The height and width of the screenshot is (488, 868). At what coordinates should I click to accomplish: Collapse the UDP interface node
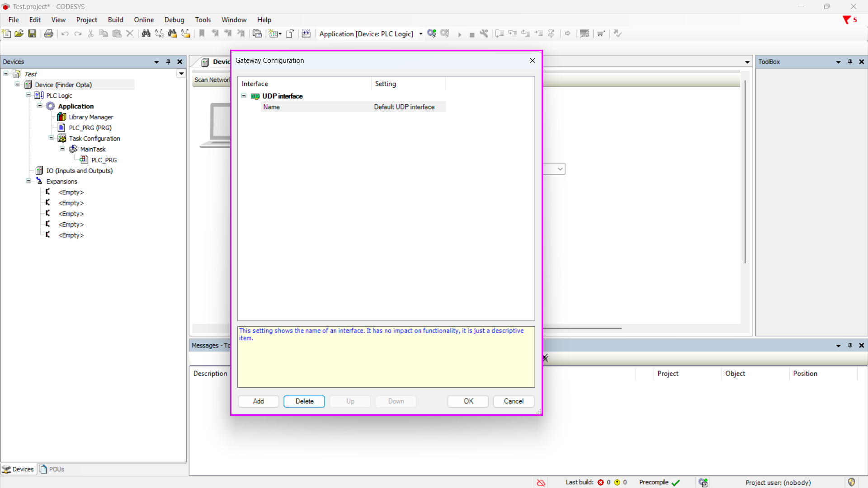(244, 96)
